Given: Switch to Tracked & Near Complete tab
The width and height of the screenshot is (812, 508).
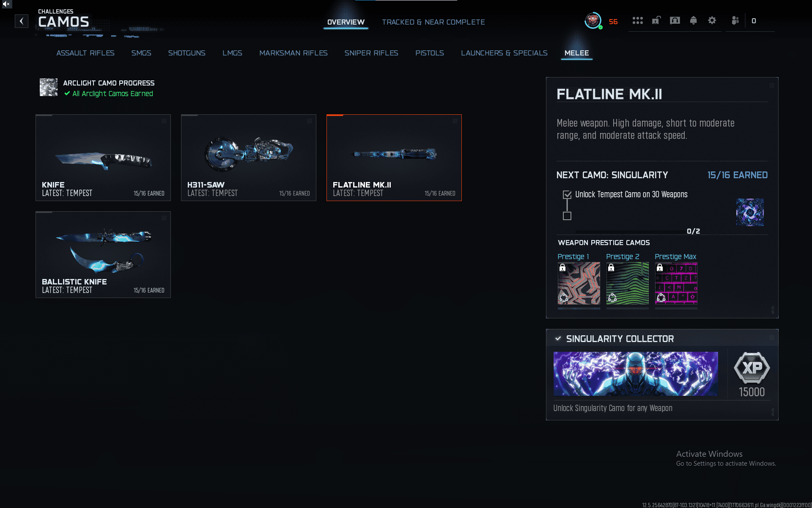Looking at the screenshot, I should tap(433, 22).
